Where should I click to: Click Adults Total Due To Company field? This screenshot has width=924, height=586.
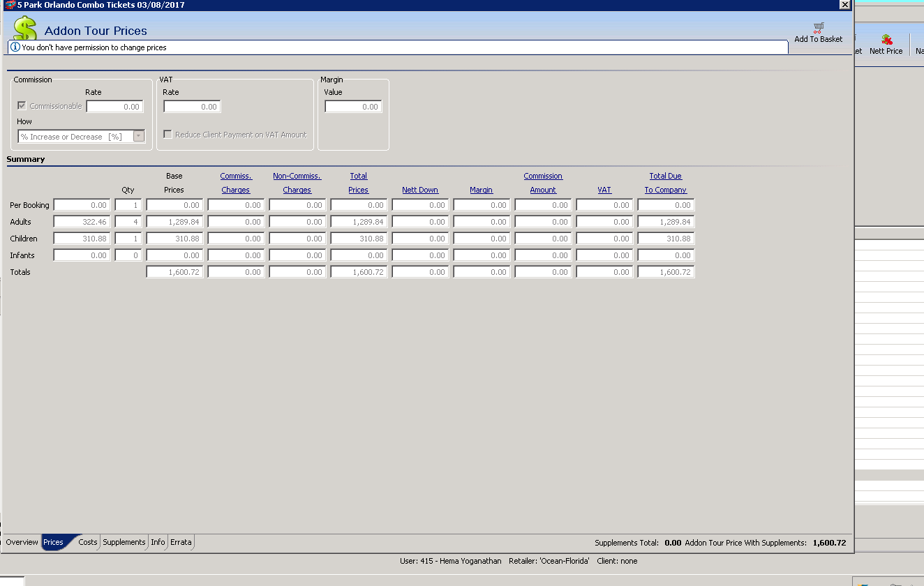666,222
